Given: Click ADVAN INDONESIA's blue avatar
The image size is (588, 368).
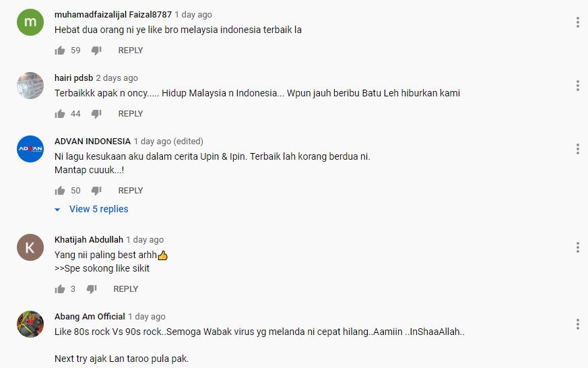Looking at the screenshot, I should pos(30,149).
